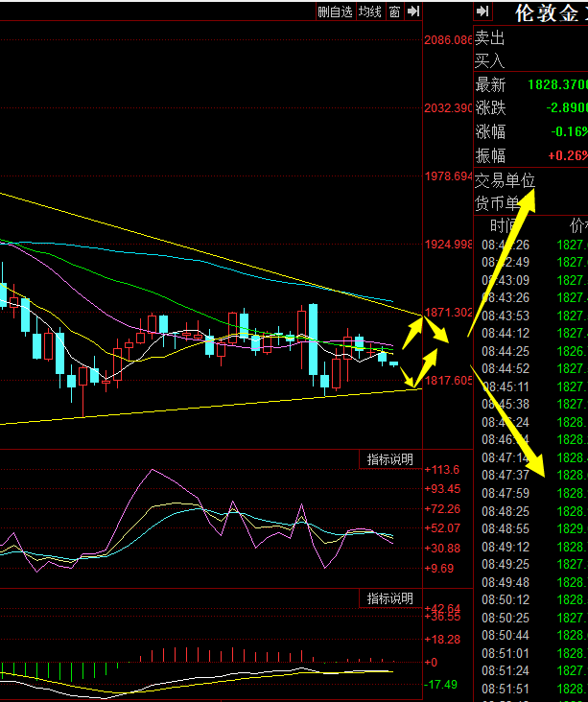This screenshot has height=702, width=588.
Task: Click the +113.6 indicator scale label
Action: 442,470
